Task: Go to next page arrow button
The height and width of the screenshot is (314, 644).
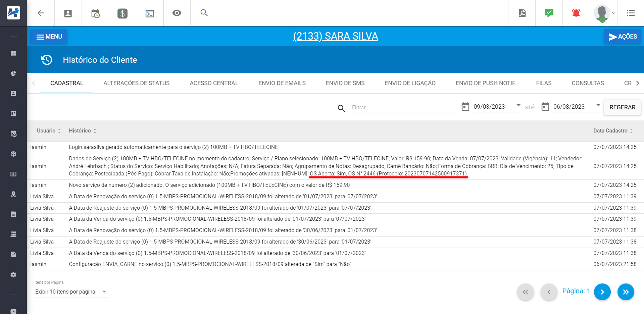Action: pos(602,292)
